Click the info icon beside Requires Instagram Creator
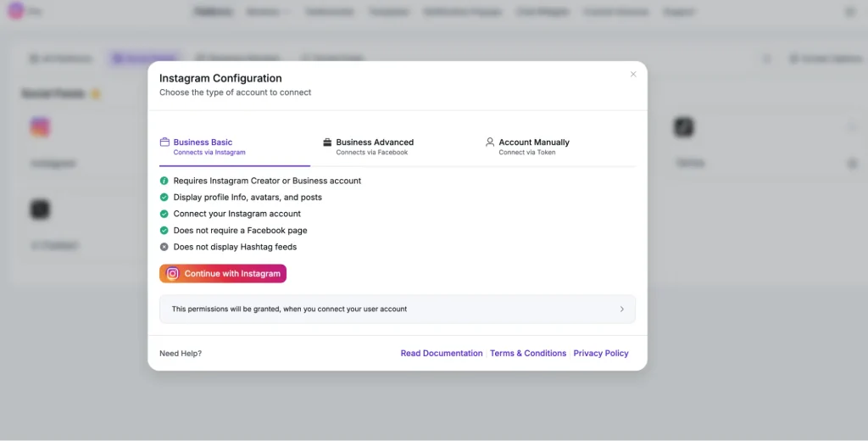The width and height of the screenshot is (868, 441). click(x=164, y=181)
